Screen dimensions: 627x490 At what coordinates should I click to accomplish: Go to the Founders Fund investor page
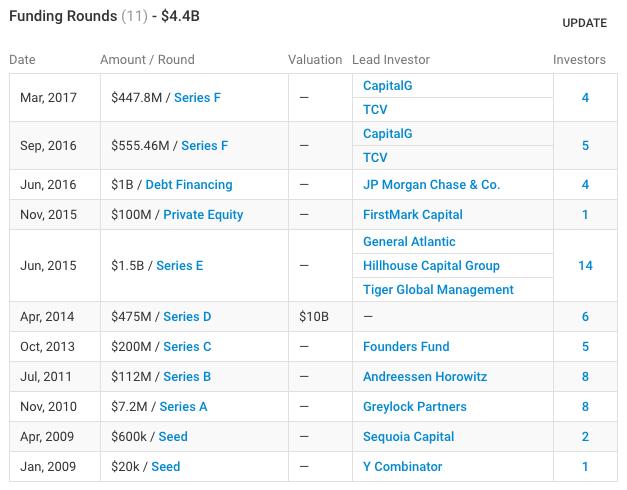pyautogui.click(x=406, y=347)
